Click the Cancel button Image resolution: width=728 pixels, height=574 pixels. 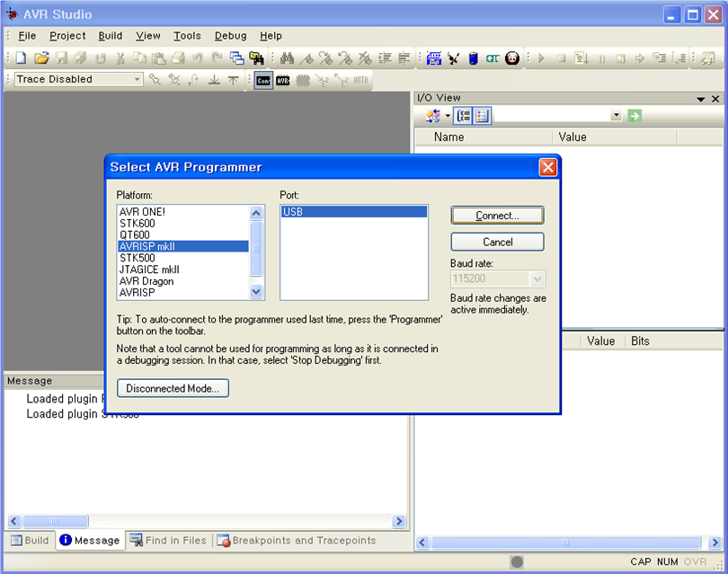[497, 242]
